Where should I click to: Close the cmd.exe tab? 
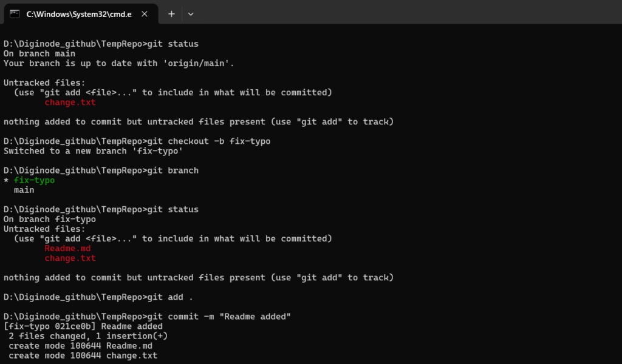coord(145,13)
